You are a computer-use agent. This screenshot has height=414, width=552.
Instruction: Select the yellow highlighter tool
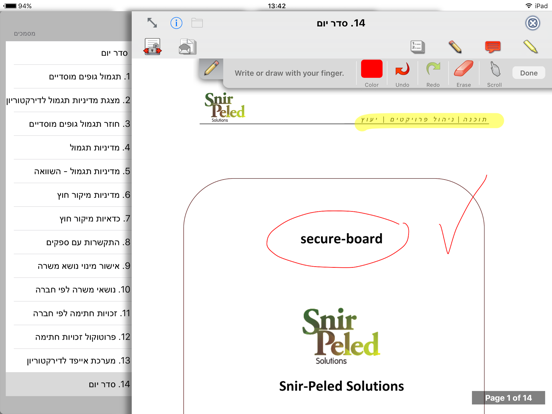pyautogui.click(x=530, y=47)
